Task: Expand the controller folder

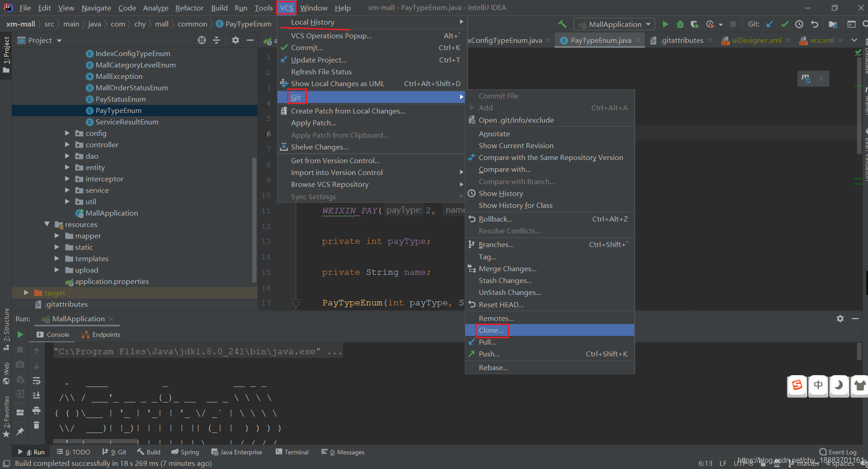Action: (67, 144)
